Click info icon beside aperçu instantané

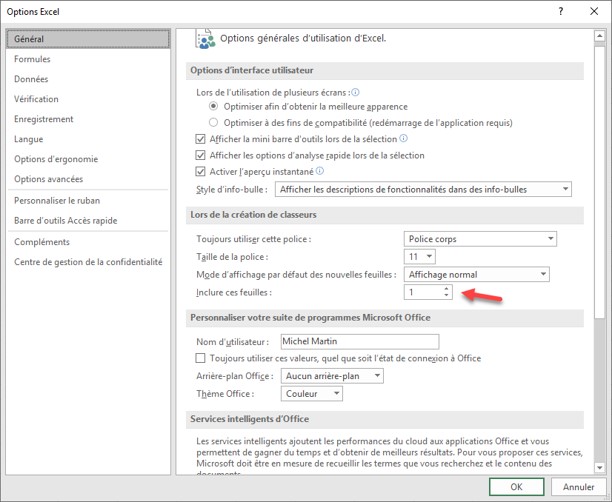pyautogui.click(x=320, y=171)
